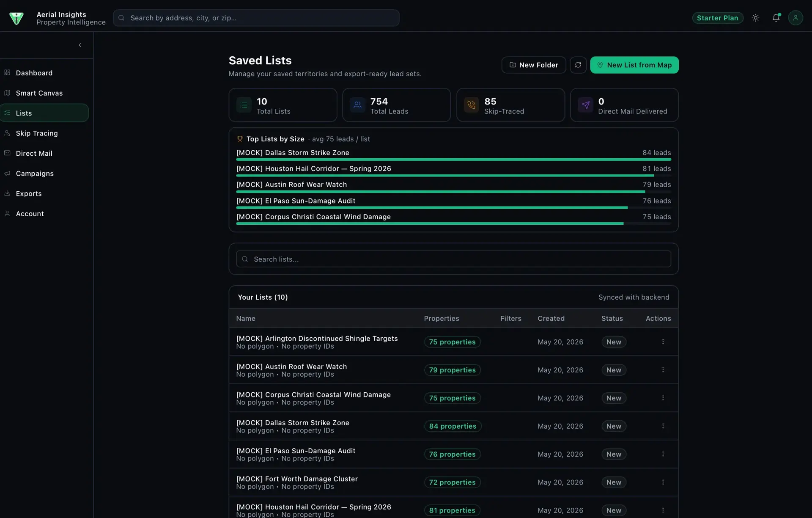
Task: Sort by the Name column header
Action: tap(246, 318)
